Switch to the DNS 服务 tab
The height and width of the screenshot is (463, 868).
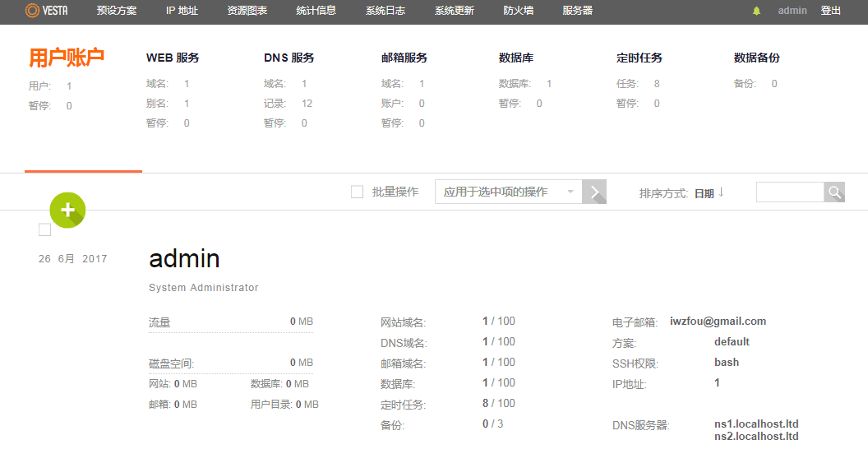[289, 58]
